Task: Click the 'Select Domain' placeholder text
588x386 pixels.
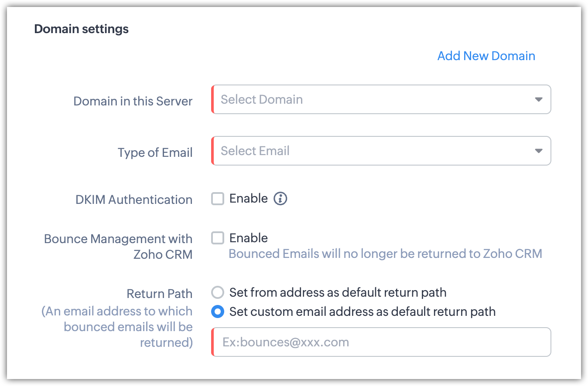Action: pos(262,100)
